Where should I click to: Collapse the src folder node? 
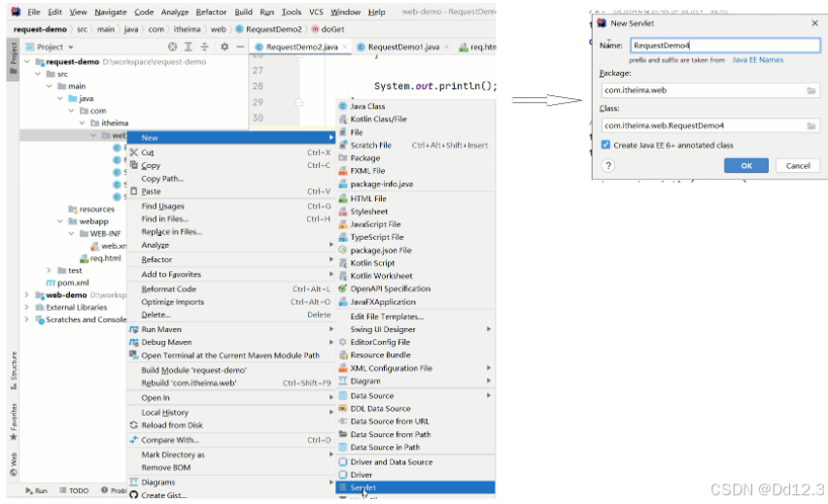click(38, 74)
